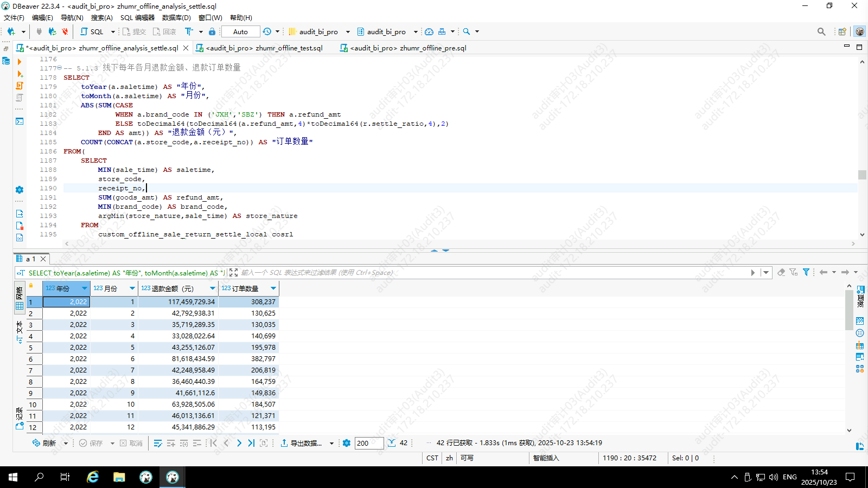Click the fetch size field showing 200
The image size is (868, 488).
369,443
